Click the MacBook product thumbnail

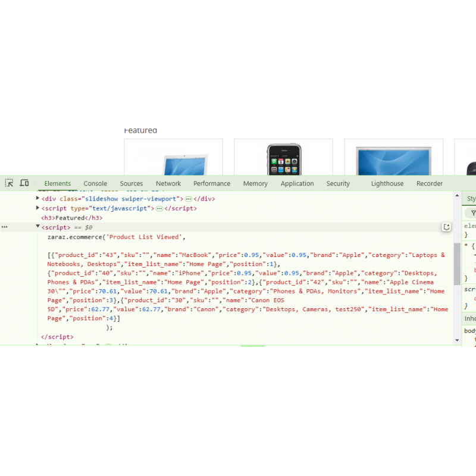pos(173,157)
